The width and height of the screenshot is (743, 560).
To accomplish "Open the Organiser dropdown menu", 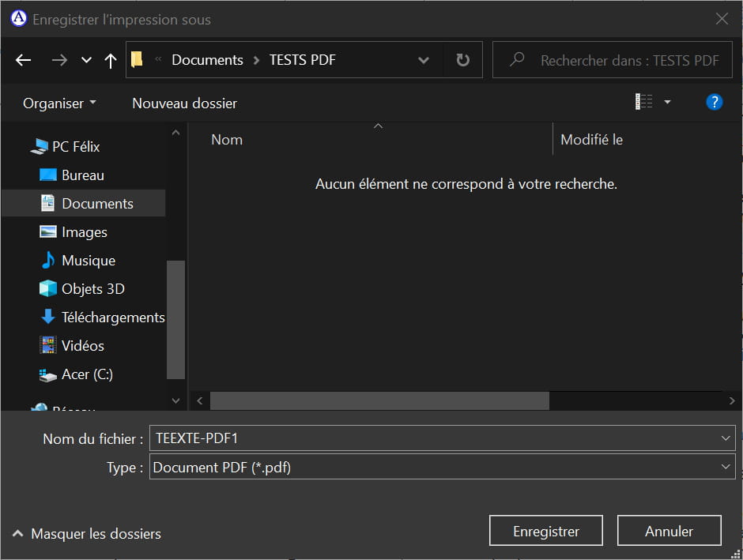I will [58, 103].
